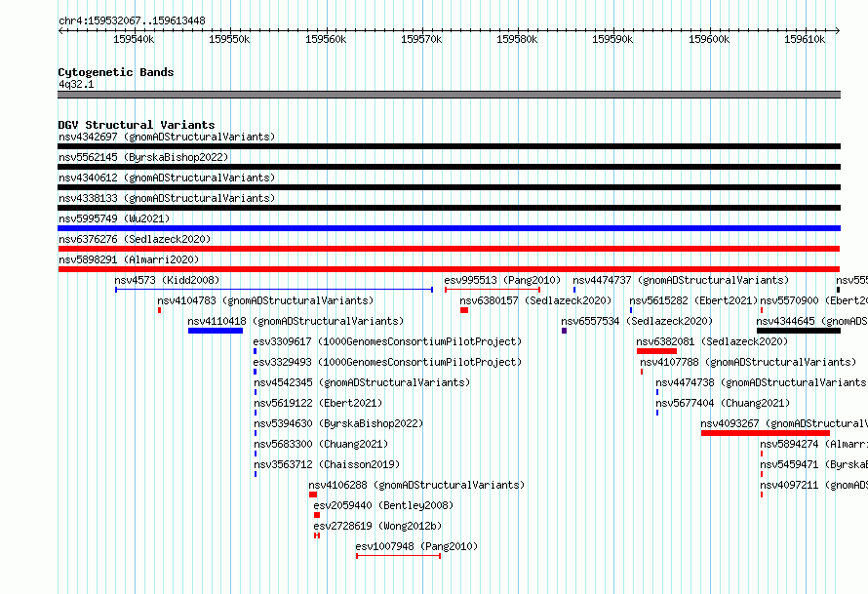The height and width of the screenshot is (594, 868).
Task: Click the 159600k ruler position label
Action: click(709, 39)
